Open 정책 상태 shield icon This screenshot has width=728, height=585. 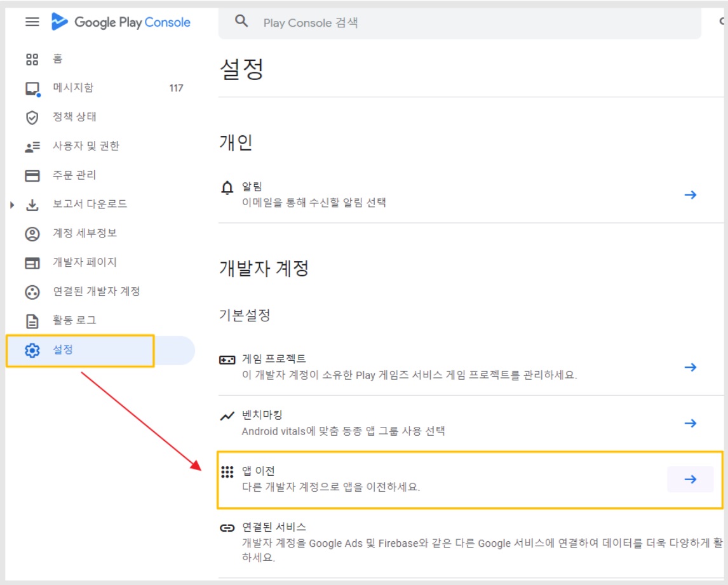[x=32, y=118]
